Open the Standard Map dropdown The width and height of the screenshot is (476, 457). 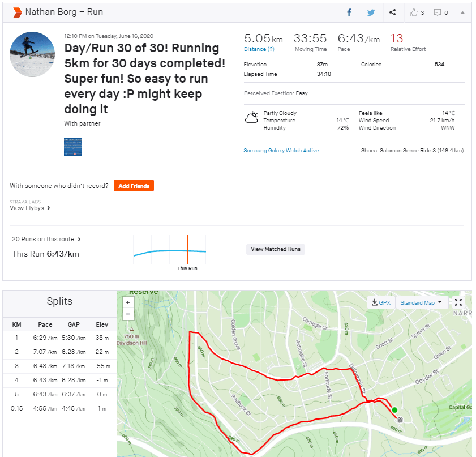click(421, 302)
